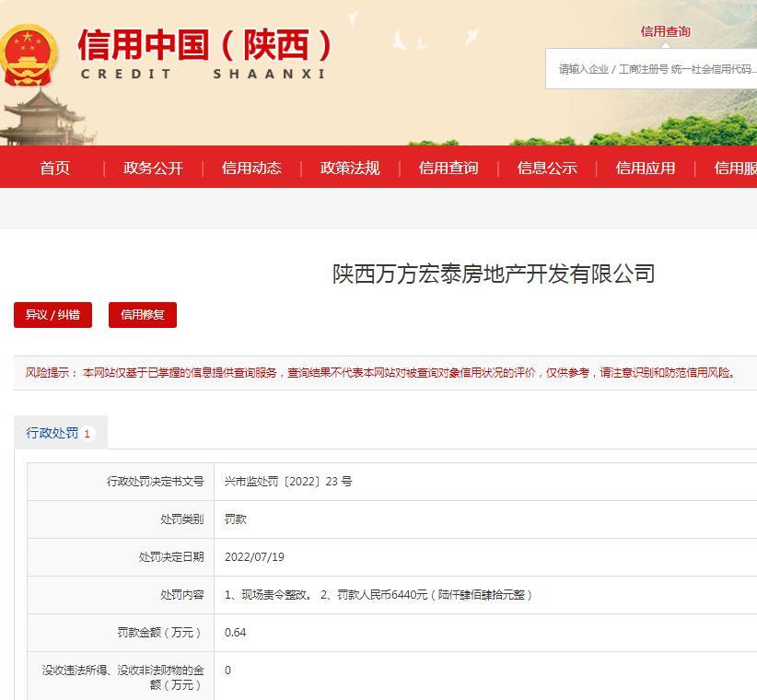Click the 处罚内容 label cell

click(121, 595)
